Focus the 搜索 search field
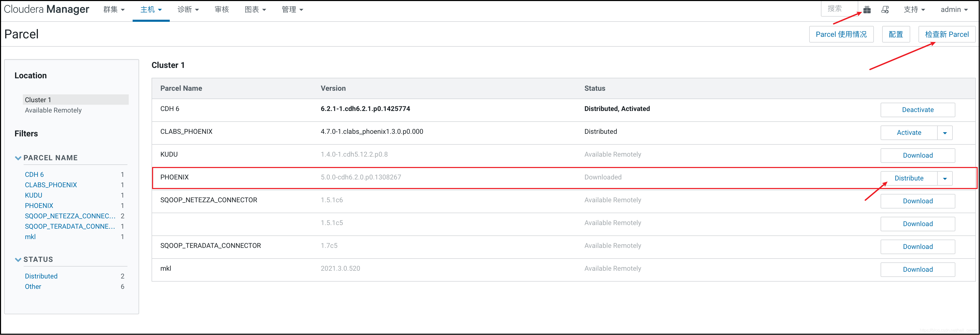Screen dimensions: 980x335 tap(839, 9)
